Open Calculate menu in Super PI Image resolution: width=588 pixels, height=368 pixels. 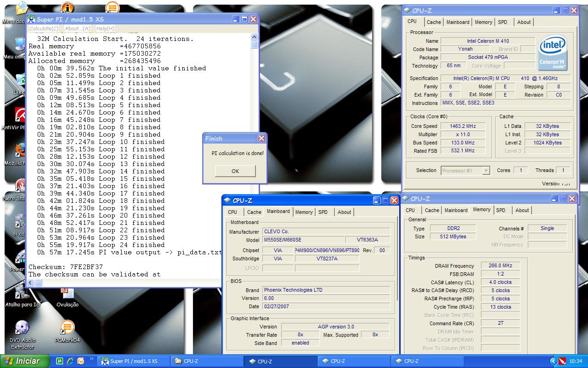44,29
